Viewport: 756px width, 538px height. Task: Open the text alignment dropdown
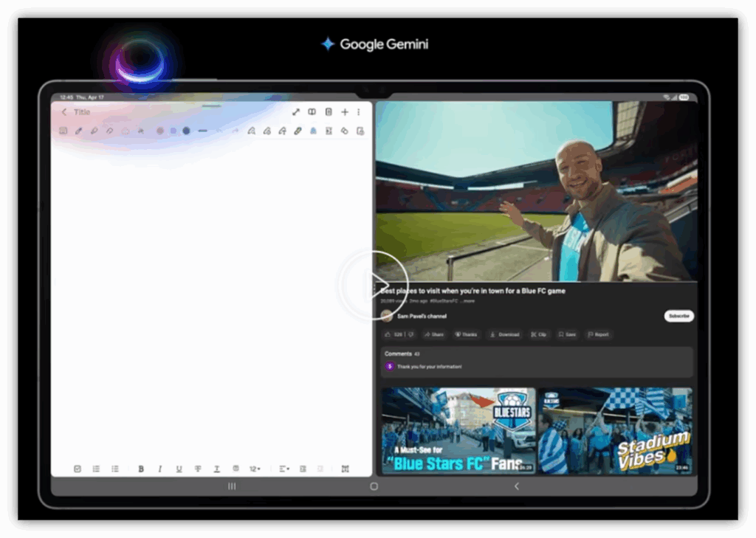click(x=284, y=469)
